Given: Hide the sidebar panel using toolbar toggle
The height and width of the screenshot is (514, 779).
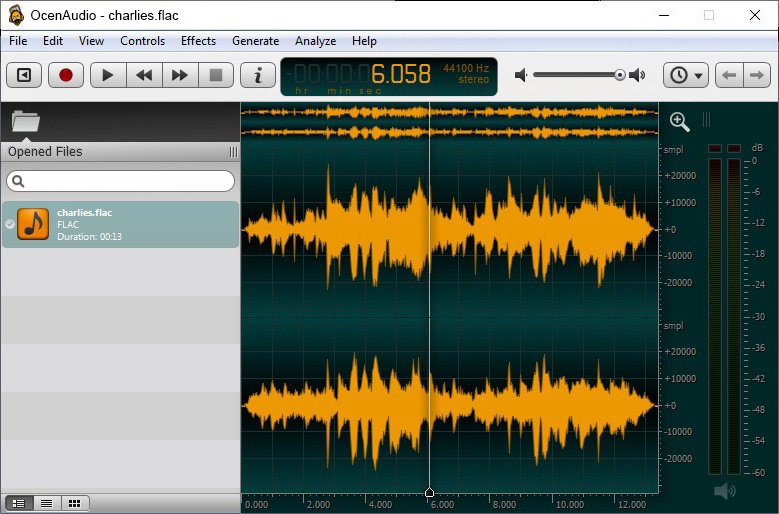Looking at the screenshot, I should (x=24, y=75).
